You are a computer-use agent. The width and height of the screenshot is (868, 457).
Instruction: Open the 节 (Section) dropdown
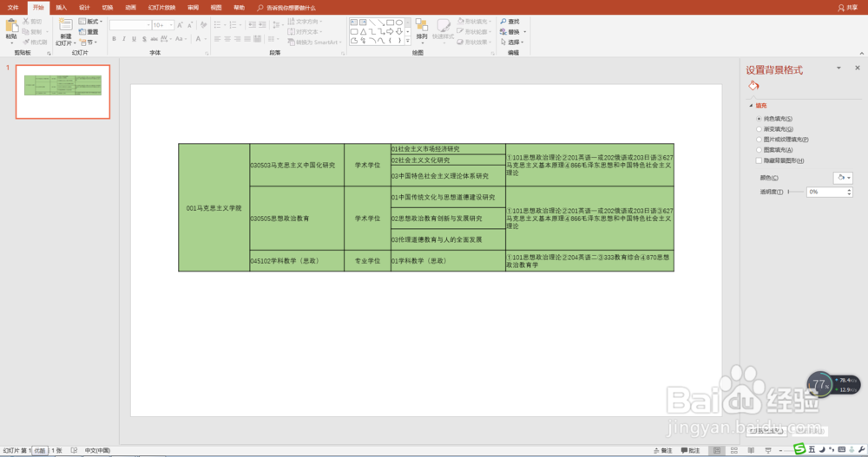[x=89, y=42]
